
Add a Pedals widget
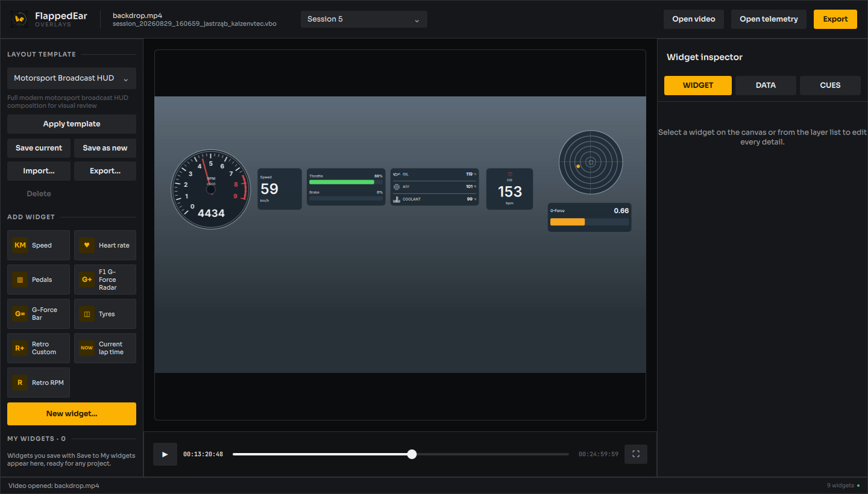pos(39,280)
